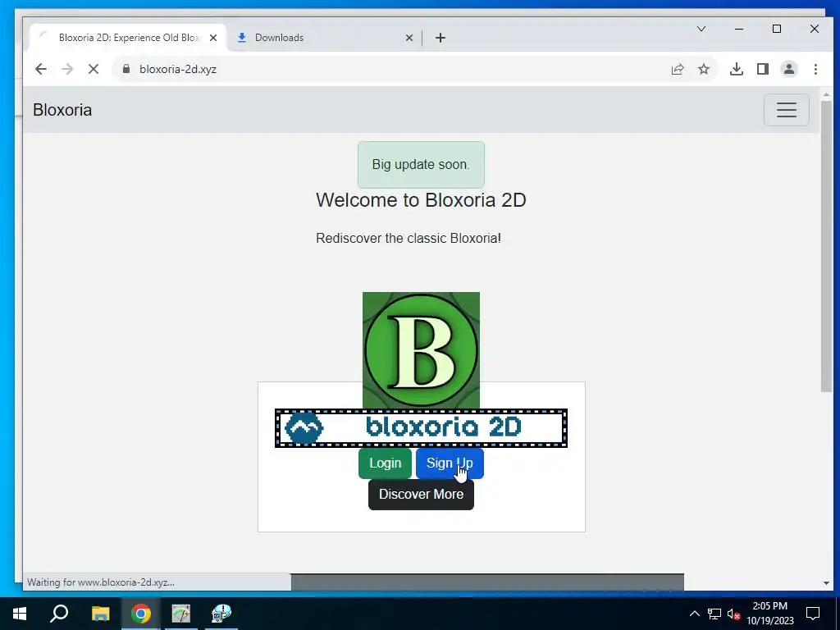Close the Downloads tab
The height and width of the screenshot is (630, 840).
click(409, 38)
